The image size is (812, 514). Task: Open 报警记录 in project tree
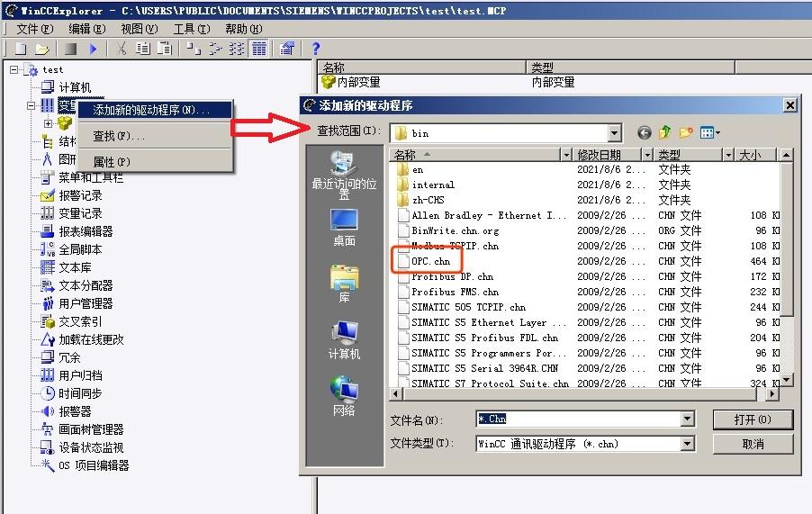tap(80, 195)
